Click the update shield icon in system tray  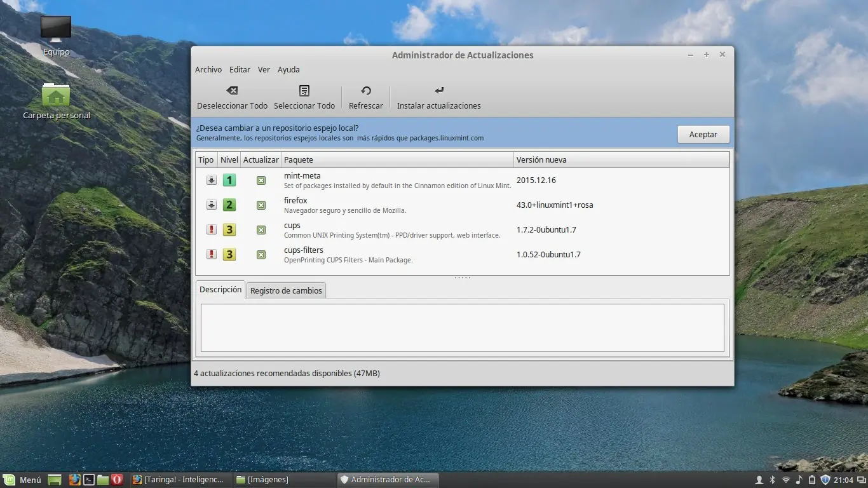[825, 480]
